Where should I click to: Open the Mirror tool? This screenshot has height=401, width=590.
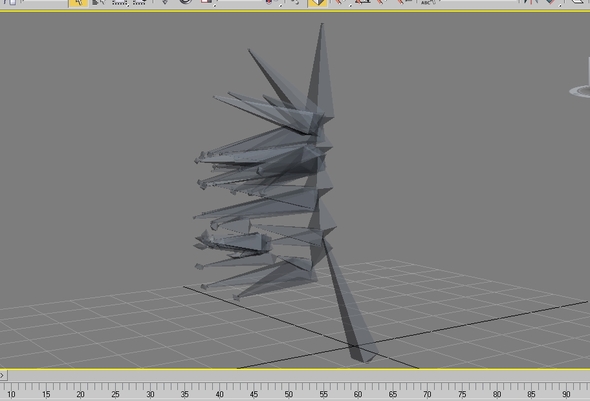pos(530,2)
